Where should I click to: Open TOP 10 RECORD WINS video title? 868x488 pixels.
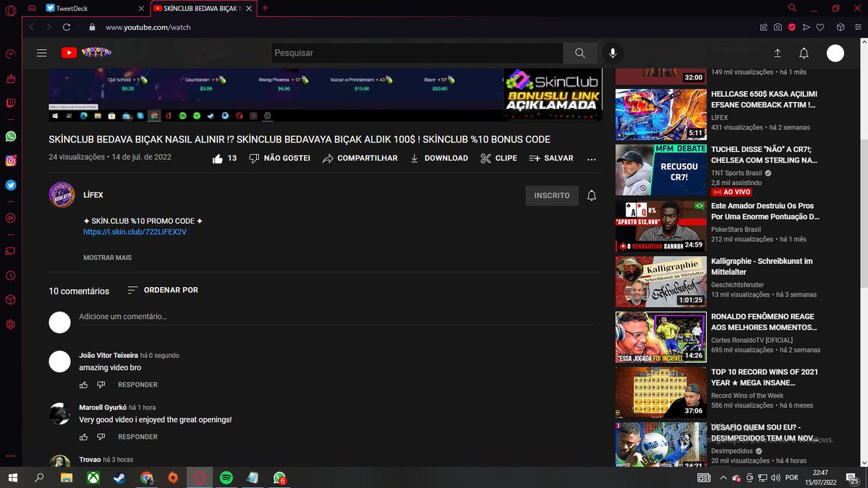tap(765, 377)
